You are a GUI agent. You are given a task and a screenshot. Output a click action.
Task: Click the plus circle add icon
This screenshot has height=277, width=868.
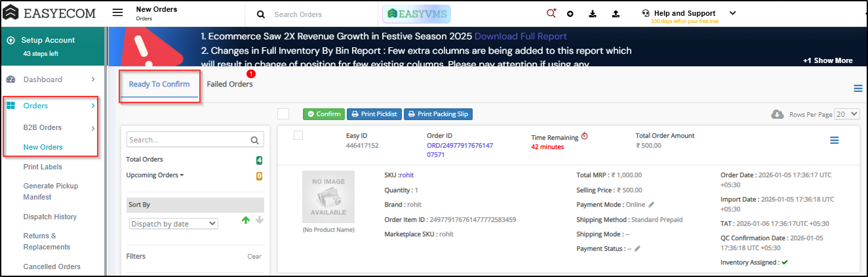[x=570, y=14]
